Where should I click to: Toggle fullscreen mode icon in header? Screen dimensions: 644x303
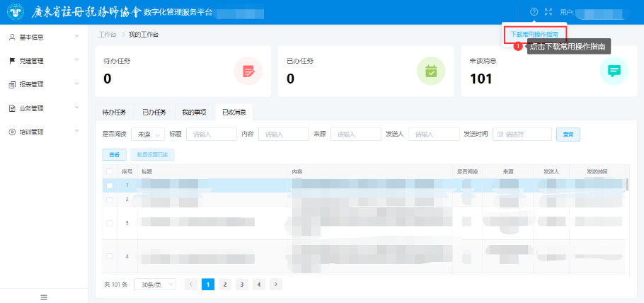pyautogui.click(x=548, y=12)
